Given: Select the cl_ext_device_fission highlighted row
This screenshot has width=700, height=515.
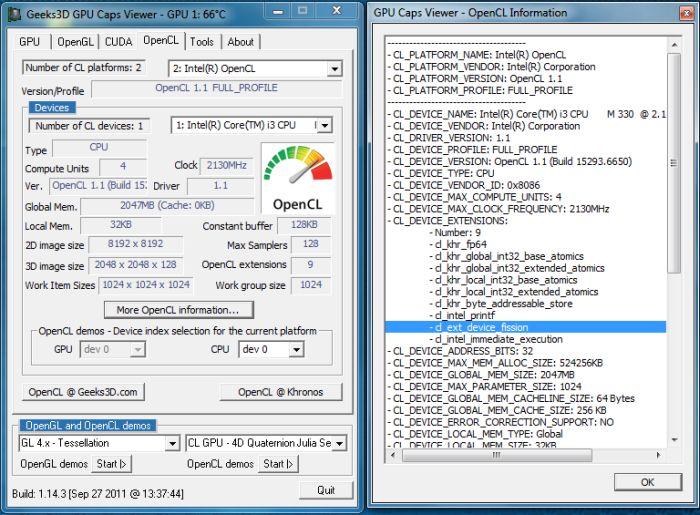Looking at the screenshot, I should (525, 327).
